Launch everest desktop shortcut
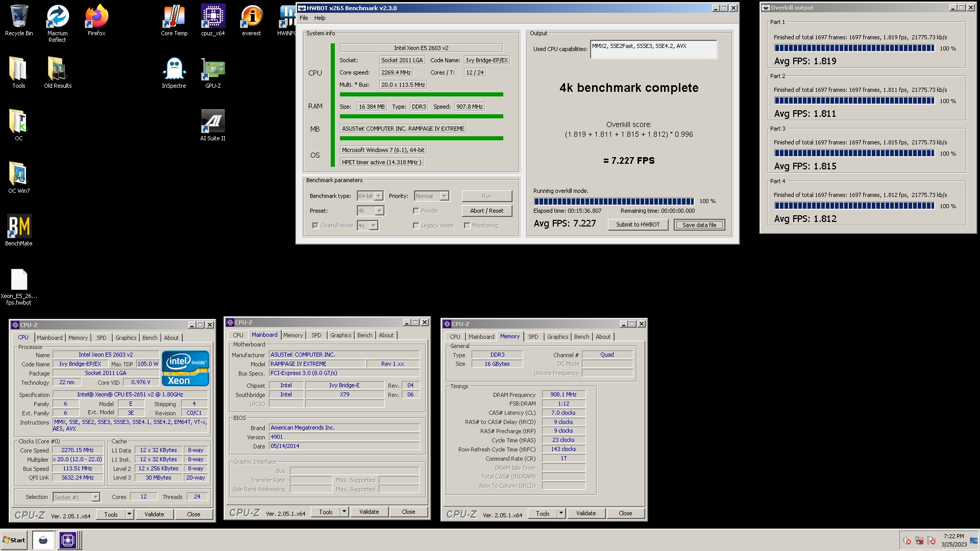The width and height of the screenshot is (980, 551). point(252,20)
